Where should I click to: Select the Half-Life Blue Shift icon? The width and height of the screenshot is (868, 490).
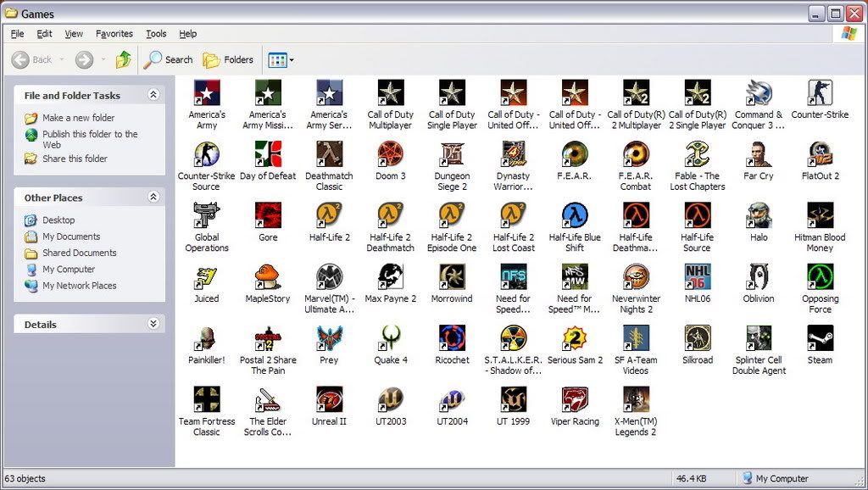(x=575, y=216)
